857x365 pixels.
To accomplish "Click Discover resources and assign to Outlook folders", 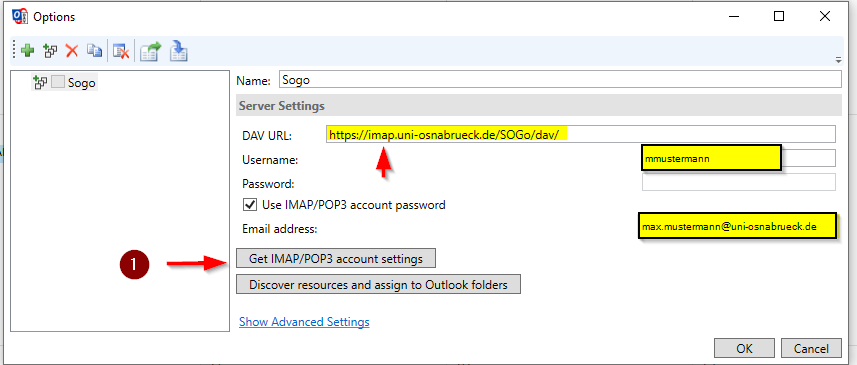I will pyautogui.click(x=378, y=285).
